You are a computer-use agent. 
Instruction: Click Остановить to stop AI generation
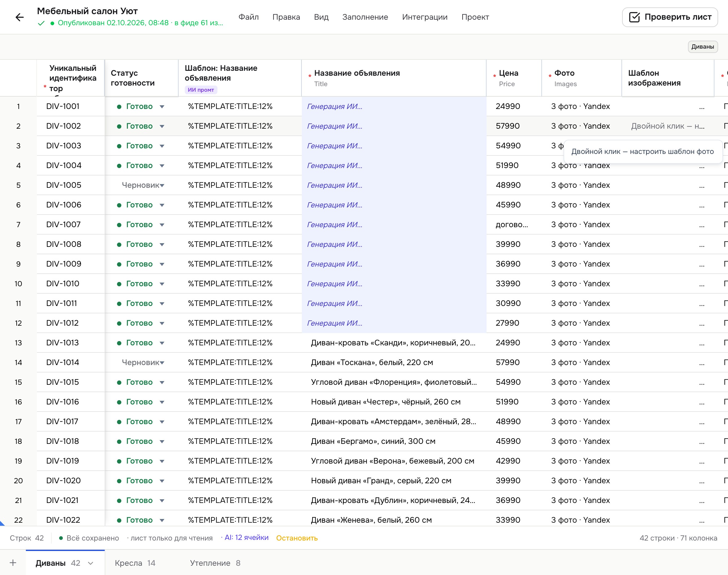297,538
